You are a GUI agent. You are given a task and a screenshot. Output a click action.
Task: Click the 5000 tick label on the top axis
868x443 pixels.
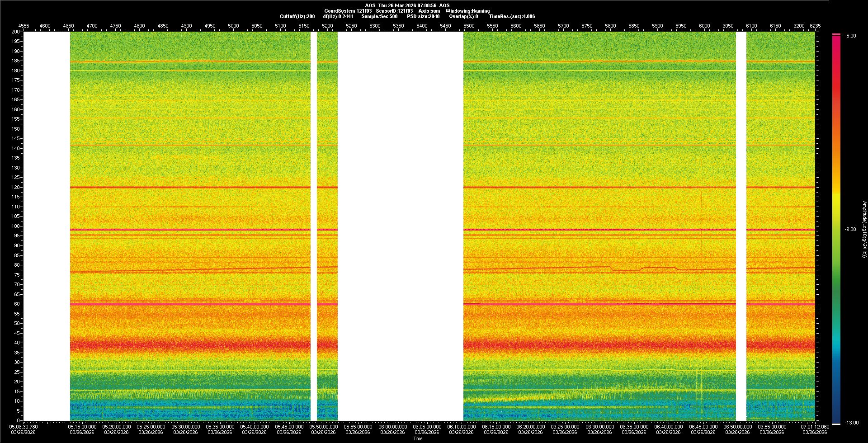tap(233, 26)
